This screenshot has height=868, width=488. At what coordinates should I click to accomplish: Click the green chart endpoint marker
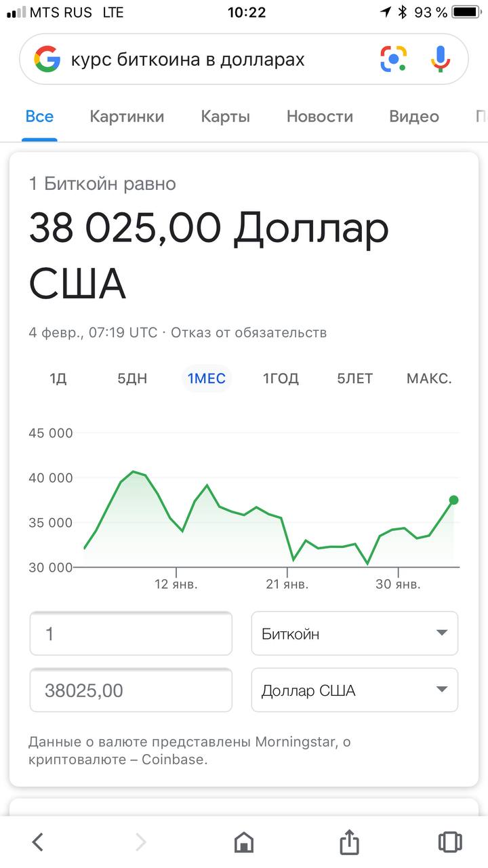[x=453, y=500]
